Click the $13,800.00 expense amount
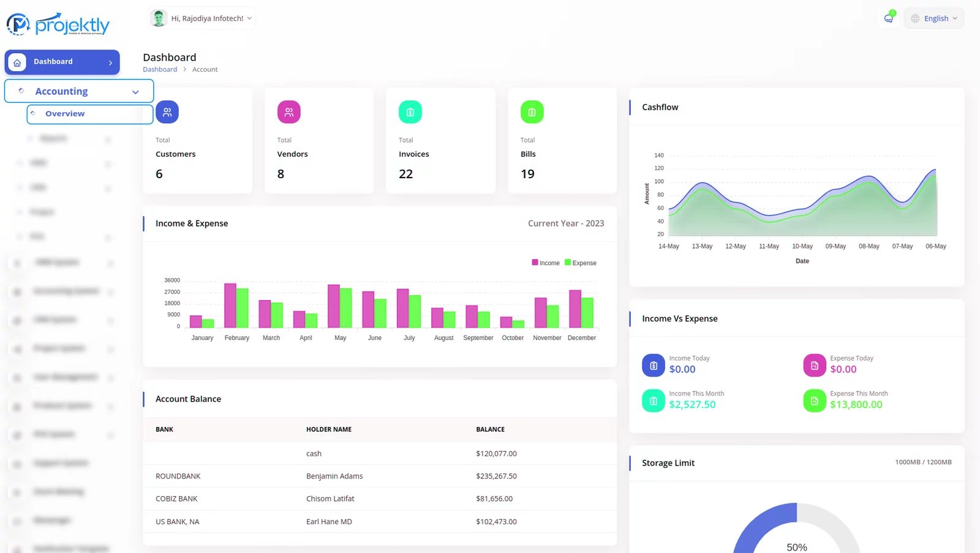The width and height of the screenshot is (980, 553). 856,404
